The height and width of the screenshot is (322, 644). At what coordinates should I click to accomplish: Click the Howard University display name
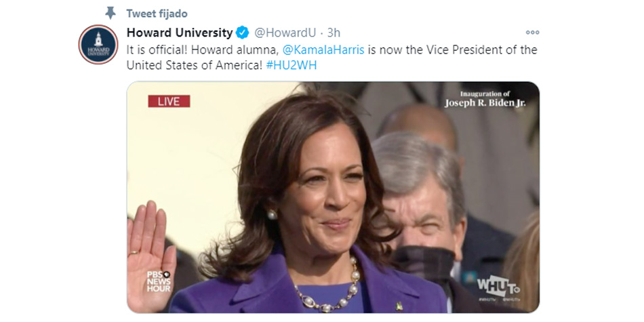point(180,33)
